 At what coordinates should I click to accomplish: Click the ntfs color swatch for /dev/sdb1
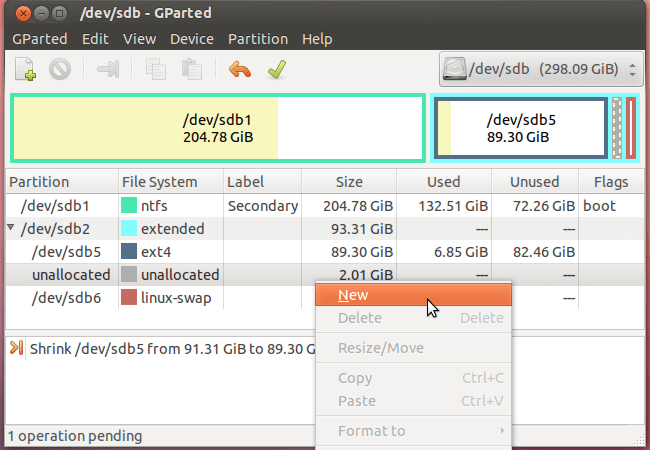129,206
